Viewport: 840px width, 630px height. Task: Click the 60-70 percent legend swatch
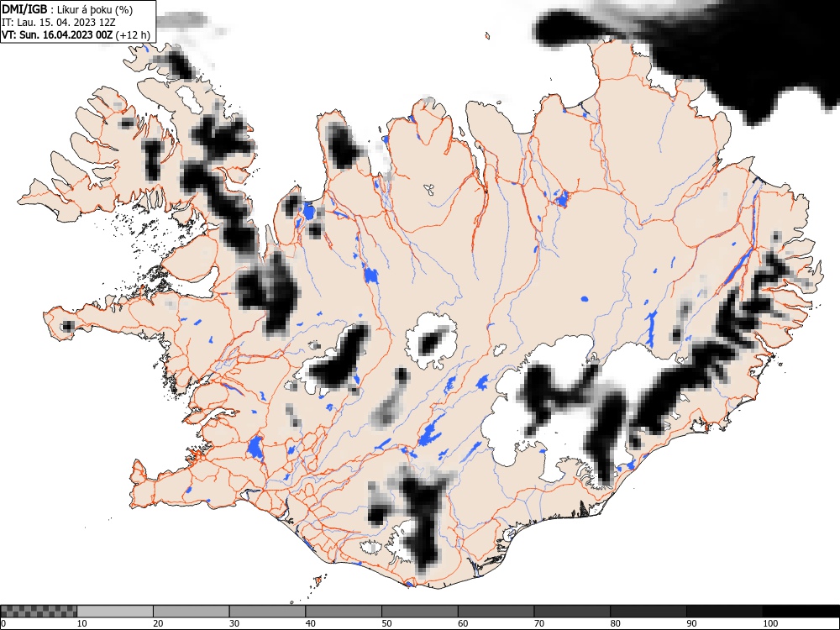coord(496,612)
